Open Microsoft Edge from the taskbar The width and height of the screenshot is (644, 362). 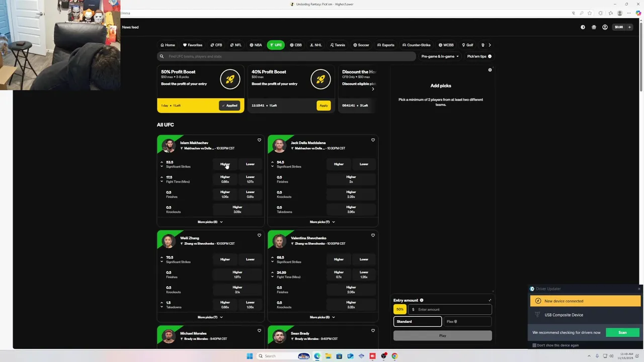pyautogui.click(x=317, y=356)
